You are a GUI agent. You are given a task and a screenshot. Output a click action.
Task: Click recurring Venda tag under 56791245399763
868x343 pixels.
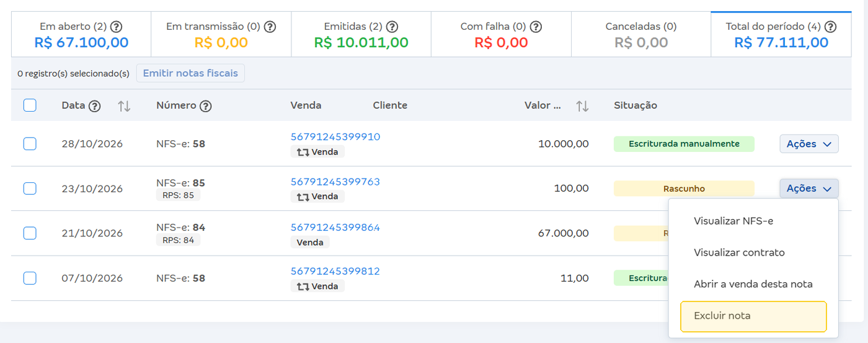tap(317, 197)
